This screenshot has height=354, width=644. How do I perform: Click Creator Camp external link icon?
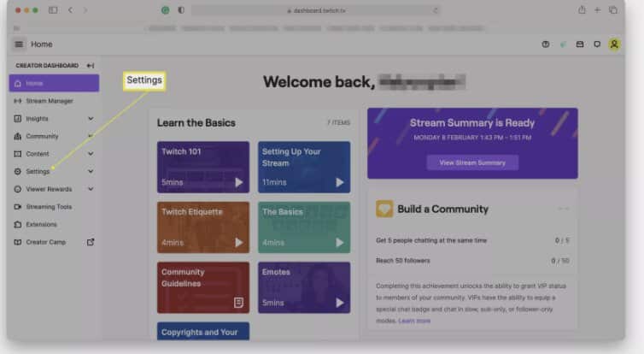point(91,242)
